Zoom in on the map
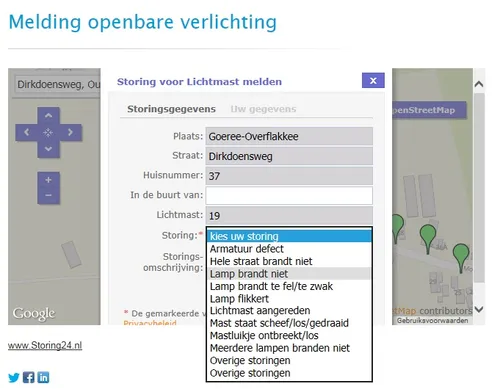The width and height of the screenshot is (500, 389). pyautogui.click(x=48, y=180)
